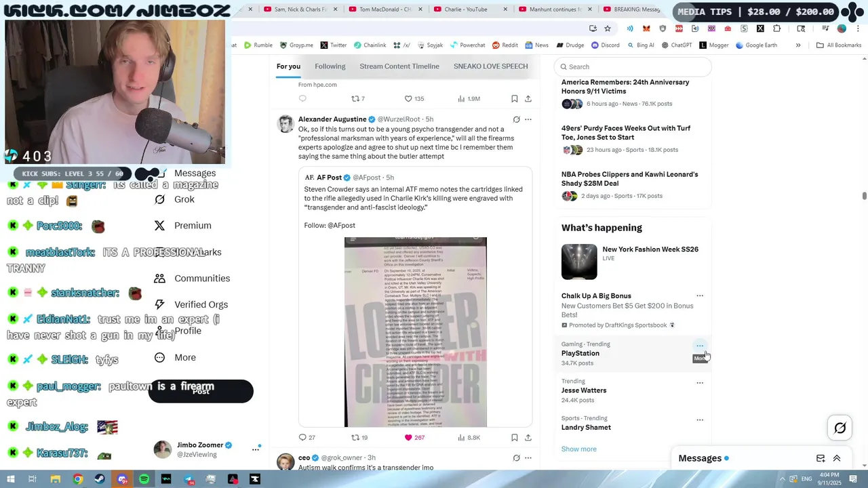
Task: Open more menu on Alexander Augustine's post
Action: coord(528,119)
